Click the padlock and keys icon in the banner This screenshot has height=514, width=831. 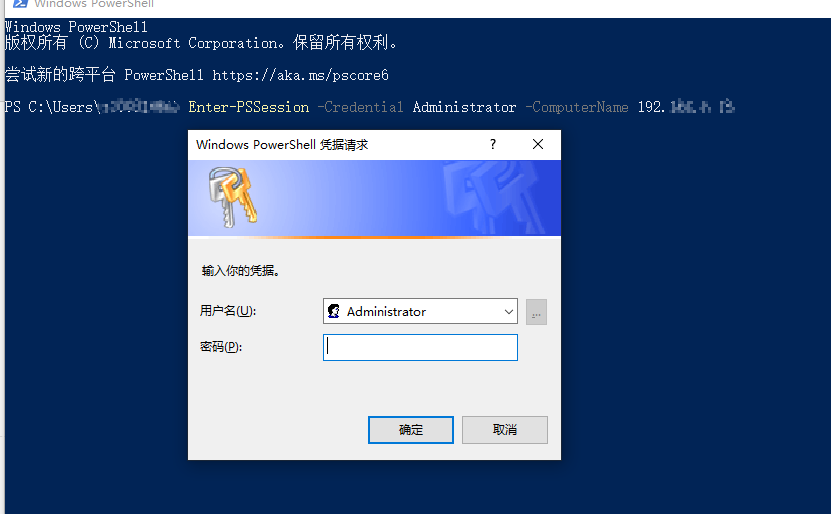233,197
